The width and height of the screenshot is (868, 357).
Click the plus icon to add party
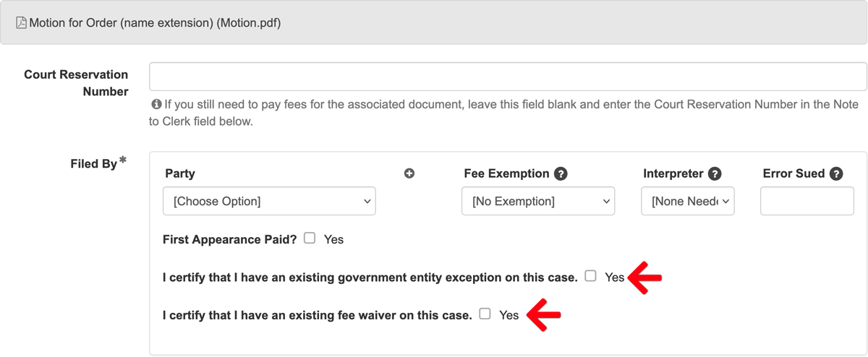409,173
